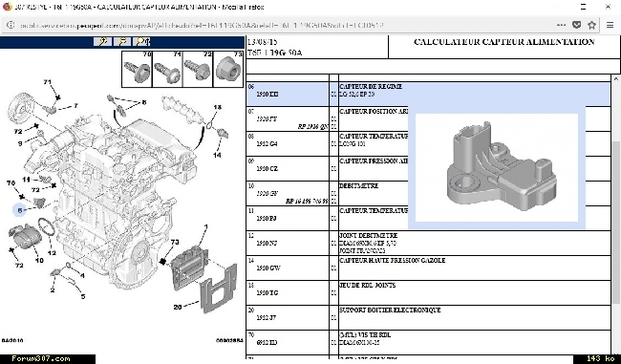
Task: Open the Firefox hamburger menu
Action: pos(610,25)
